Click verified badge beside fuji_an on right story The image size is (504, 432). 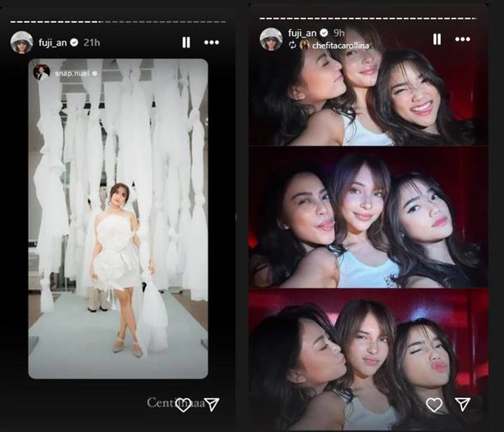coord(324,33)
